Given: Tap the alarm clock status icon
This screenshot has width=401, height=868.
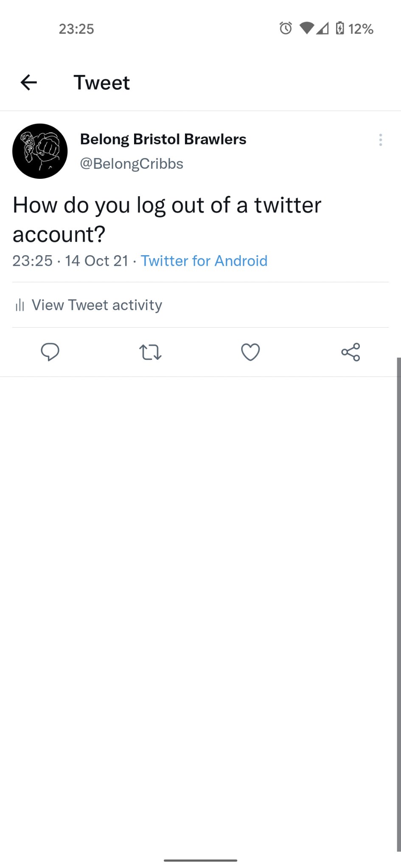Looking at the screenshot, I should [286, 28].
